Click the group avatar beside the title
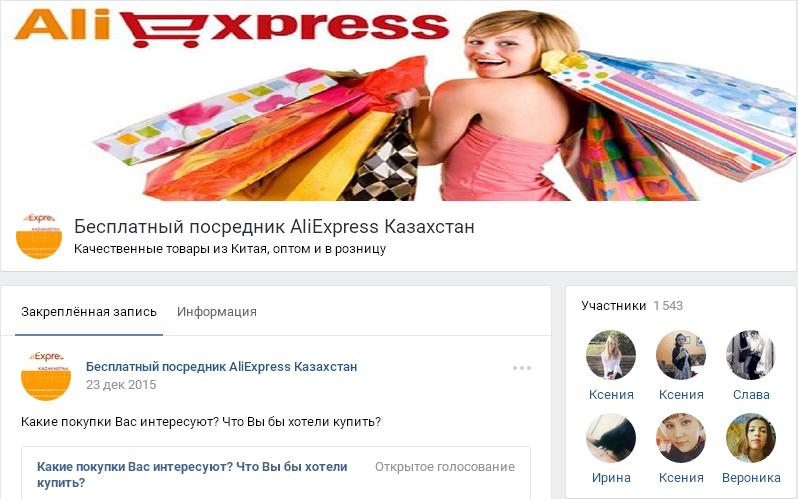The image size is (798, 499). point(39,236)
